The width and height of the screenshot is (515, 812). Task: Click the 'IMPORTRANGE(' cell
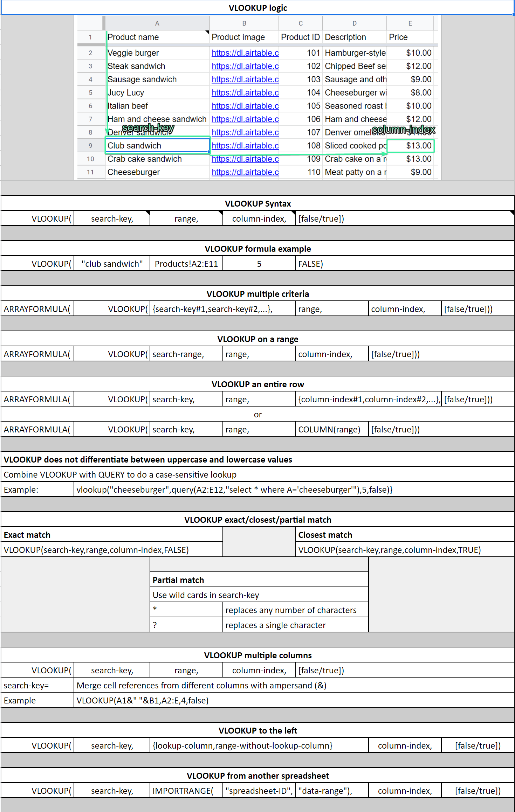[186, 791]
